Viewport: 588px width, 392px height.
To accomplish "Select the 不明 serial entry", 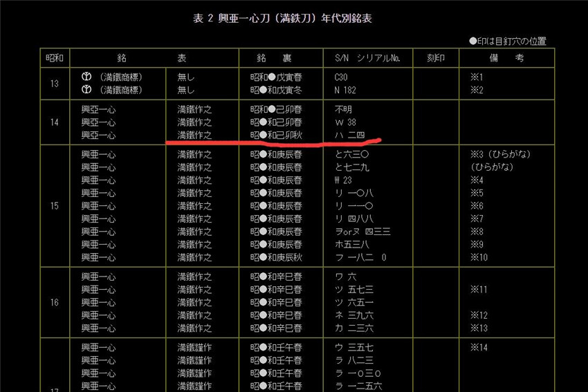I will point(344,109).
